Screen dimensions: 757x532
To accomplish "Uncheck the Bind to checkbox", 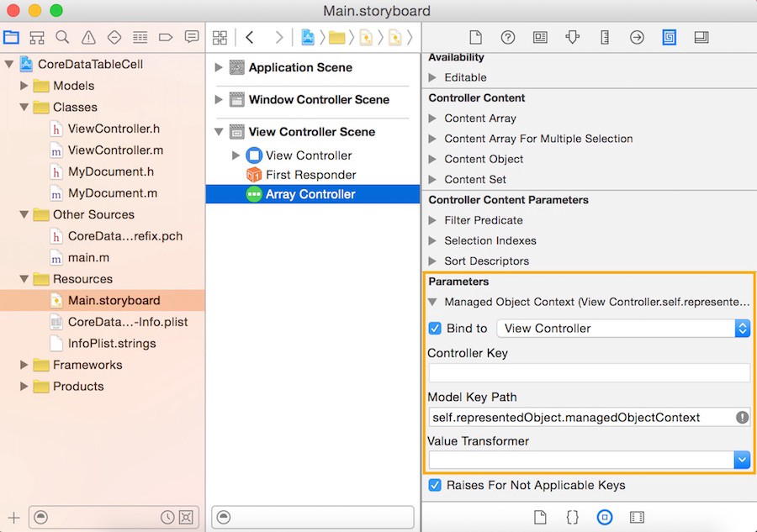I will pos(435,329).
